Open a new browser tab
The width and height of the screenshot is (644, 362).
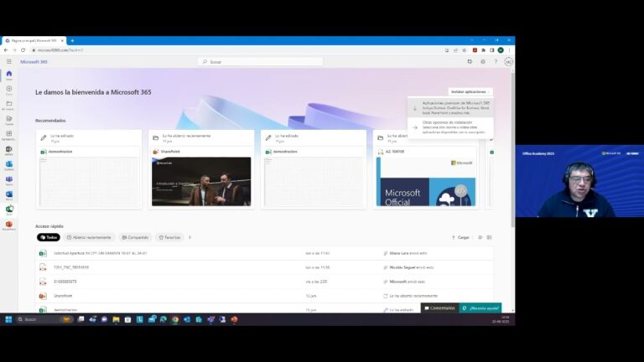pos(72,40)
